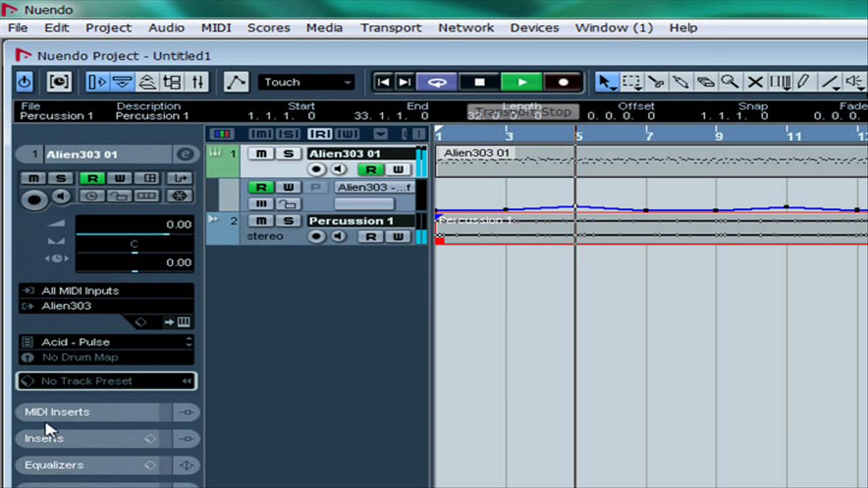The width and height of the screenshot is (868, 488).
Task: Click global Mute in track list header
Action: (x=261, y=134)
